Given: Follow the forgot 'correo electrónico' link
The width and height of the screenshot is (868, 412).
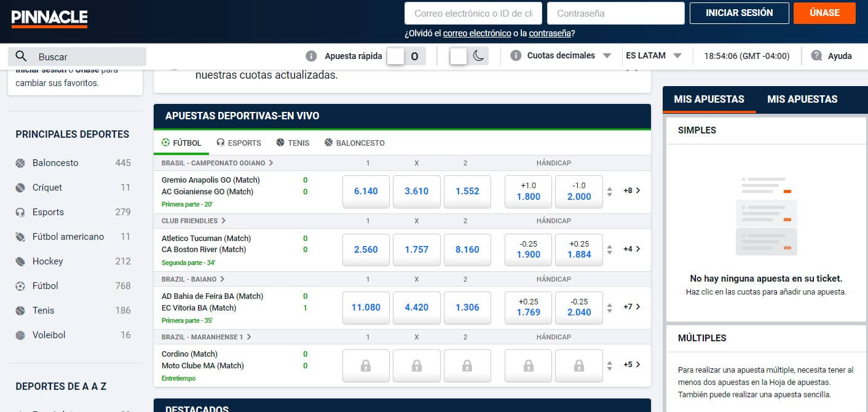Looking at the screenshot, I should point(477,33).
